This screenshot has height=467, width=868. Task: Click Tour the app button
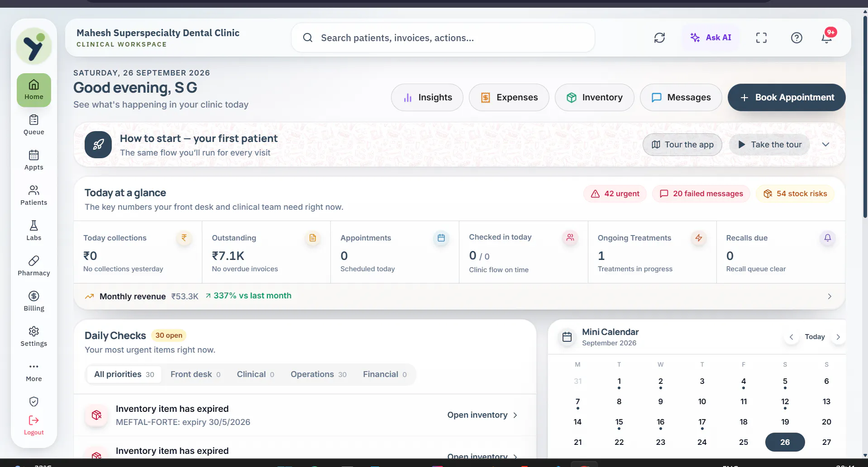[x=682, y=145]
